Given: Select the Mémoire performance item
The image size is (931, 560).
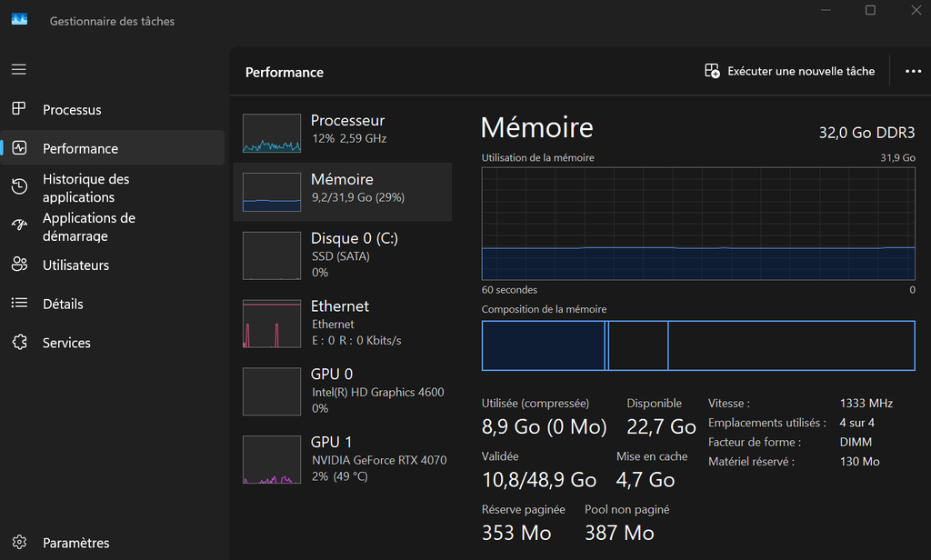Looking at the screenshot, I should point(343,192).
